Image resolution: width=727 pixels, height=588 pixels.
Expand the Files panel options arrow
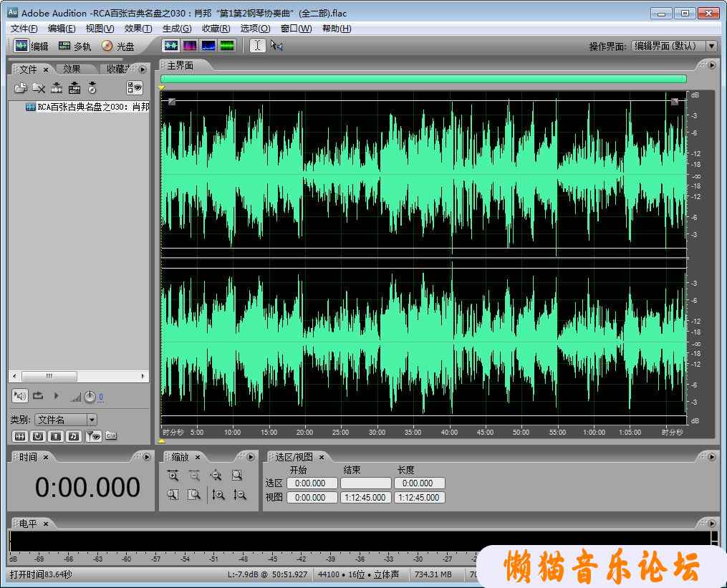click(x=143, y=69)
